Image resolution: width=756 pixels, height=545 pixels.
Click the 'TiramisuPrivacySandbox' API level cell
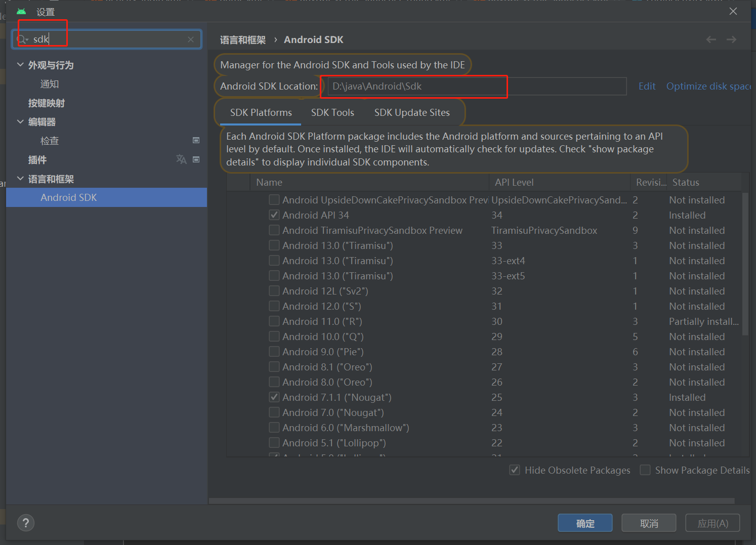pos(544,230)
